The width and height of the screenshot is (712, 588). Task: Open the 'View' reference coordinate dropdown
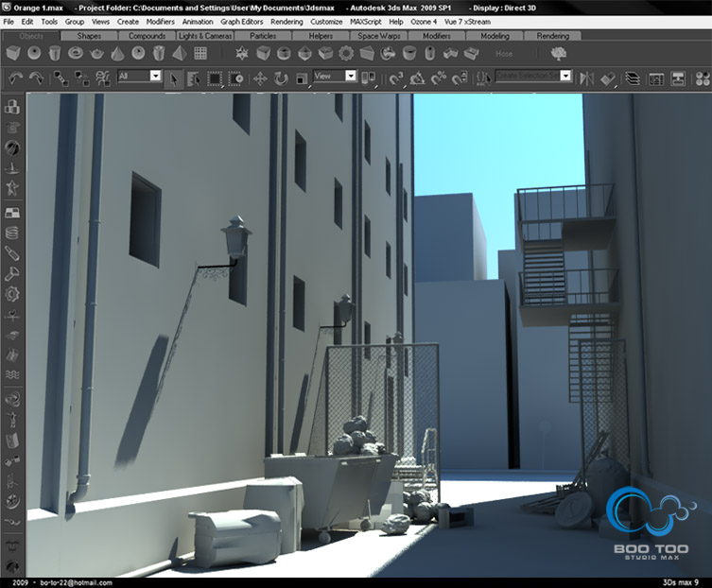pyautogui.click(x=351, y=76)
